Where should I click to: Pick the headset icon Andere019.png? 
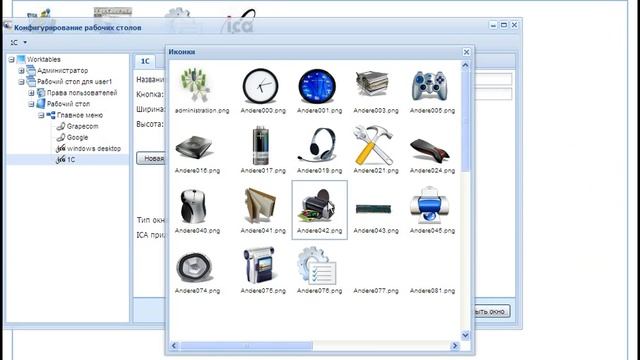[x=317, y=145]
